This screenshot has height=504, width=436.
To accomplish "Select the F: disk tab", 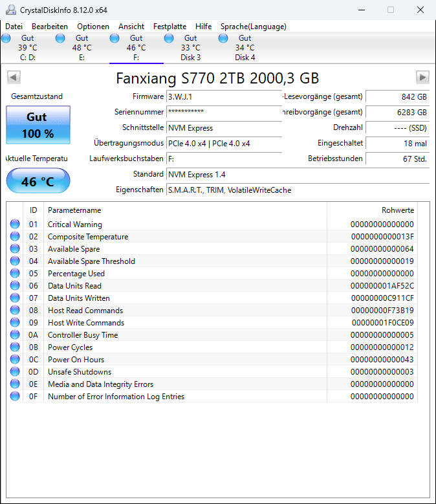I will point(136,48).
